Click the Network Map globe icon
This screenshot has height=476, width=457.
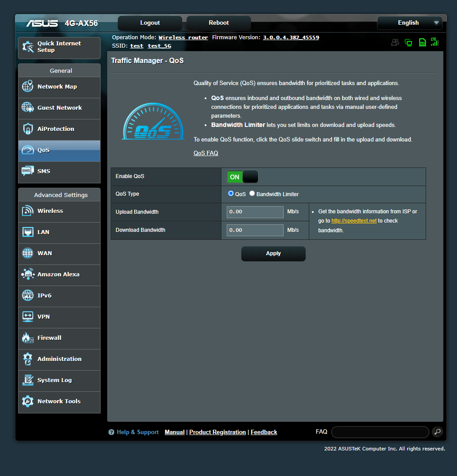click(28, 86)
